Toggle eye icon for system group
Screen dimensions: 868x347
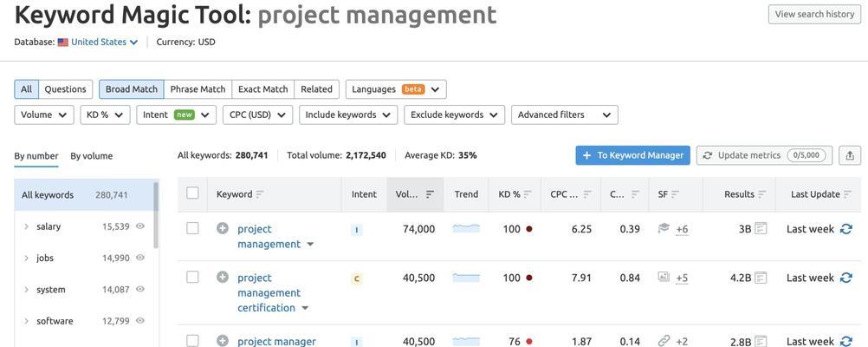pyautogui.click(x=140, y=290)
